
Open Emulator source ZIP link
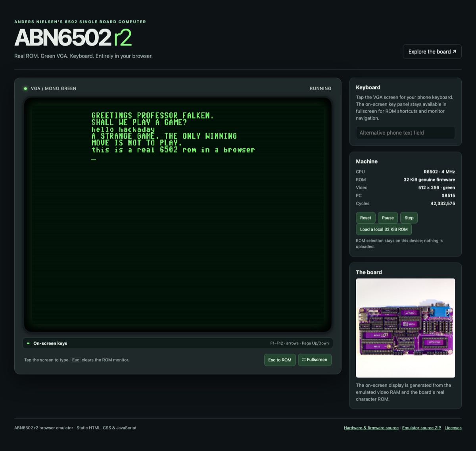point(421,428)
